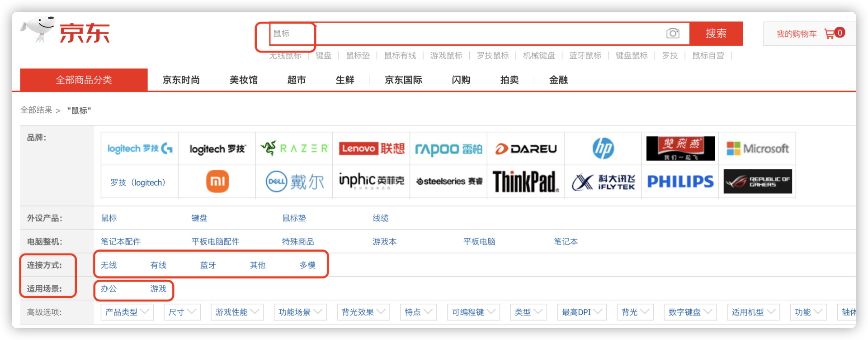Select the Xiaomi MI brand logo

(x=217, y=182)
